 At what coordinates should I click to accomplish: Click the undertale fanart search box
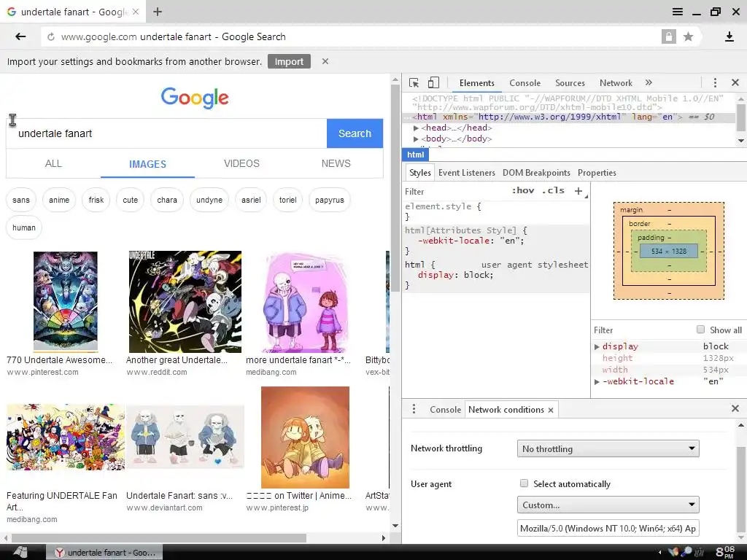click(167, 133)
